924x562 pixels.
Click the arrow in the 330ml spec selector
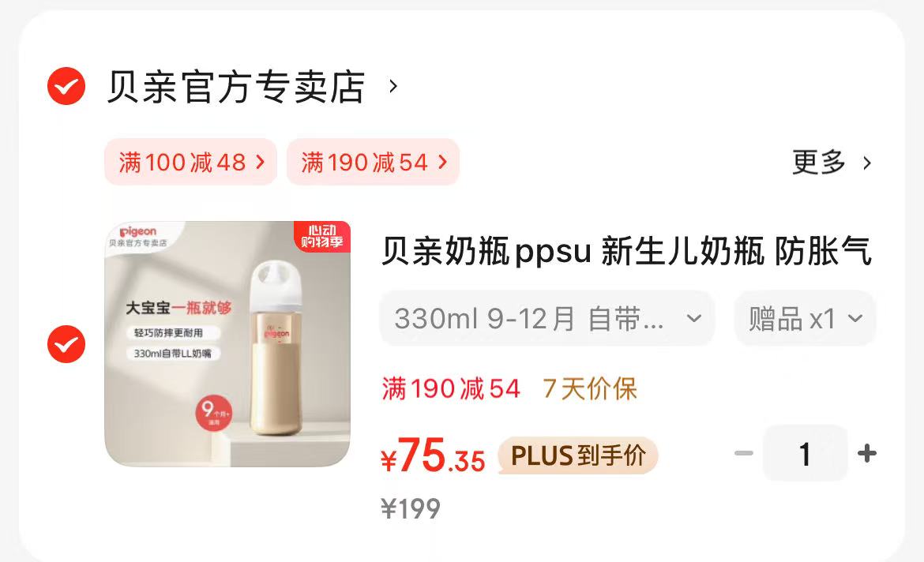click(694, 319)
